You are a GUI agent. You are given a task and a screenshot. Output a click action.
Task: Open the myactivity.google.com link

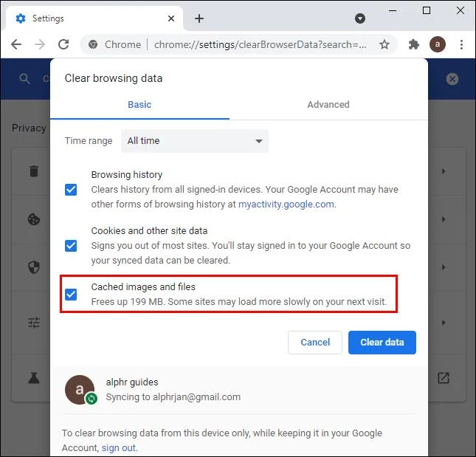tap(286, 204)
